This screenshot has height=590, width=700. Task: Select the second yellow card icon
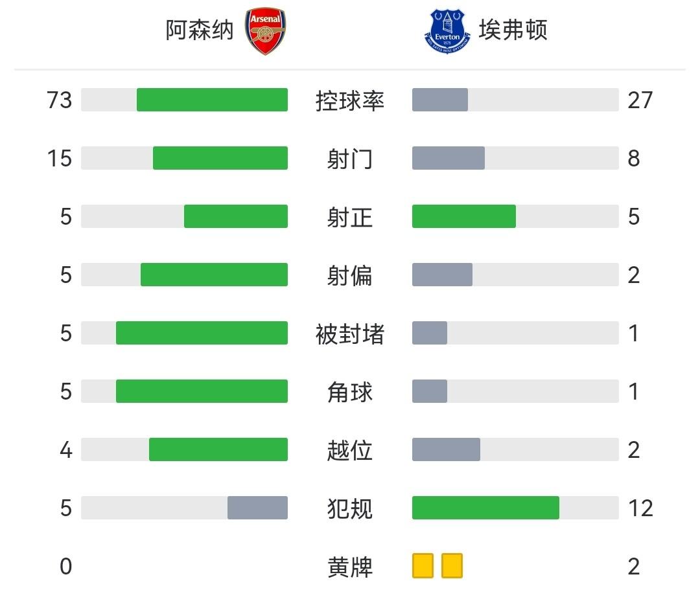[x=452, y=565]
